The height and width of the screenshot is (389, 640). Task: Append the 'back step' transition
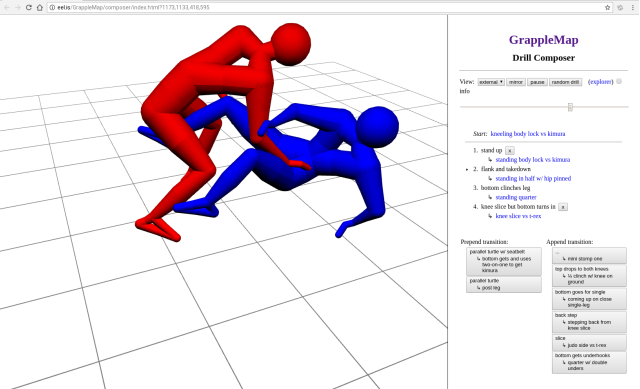pos(589,322)
